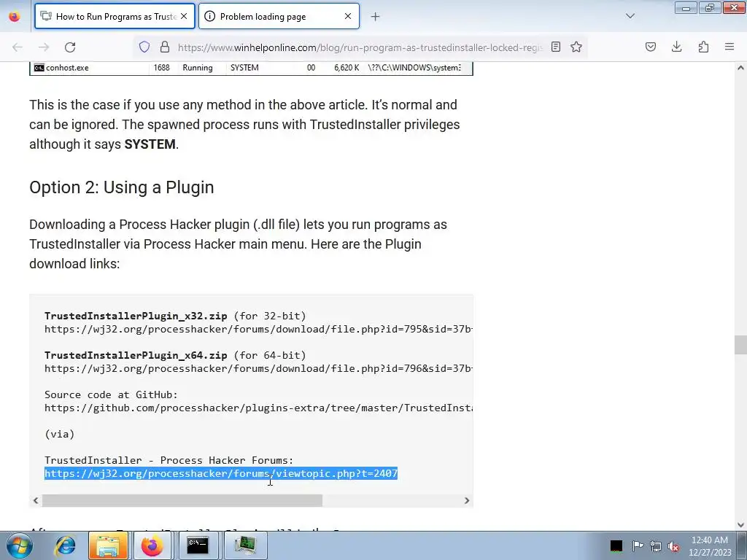
Task: Click the code block horizontal scrollbar thumb
Action: (x=182, y=500)
